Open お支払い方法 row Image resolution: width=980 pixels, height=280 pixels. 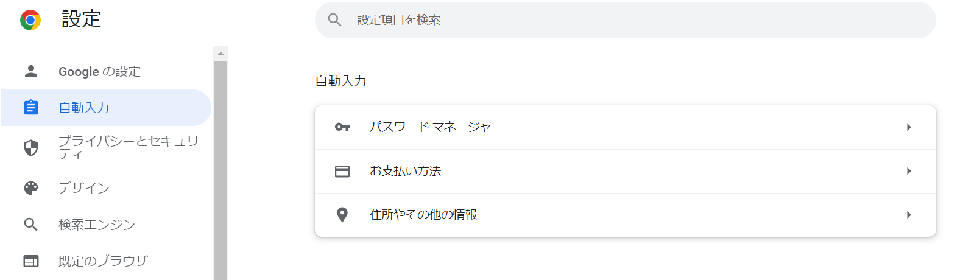tap(626, 171)
